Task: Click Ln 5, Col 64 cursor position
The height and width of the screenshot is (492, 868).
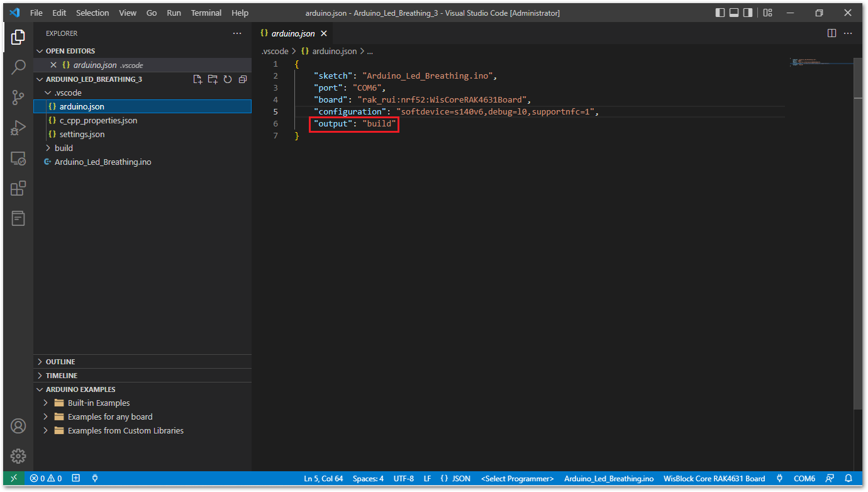Action: 323,478
